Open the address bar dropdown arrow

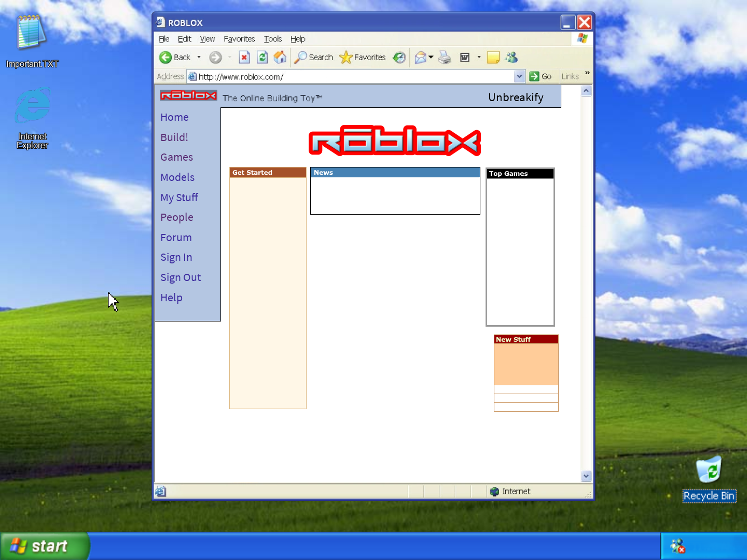point(519,77)
